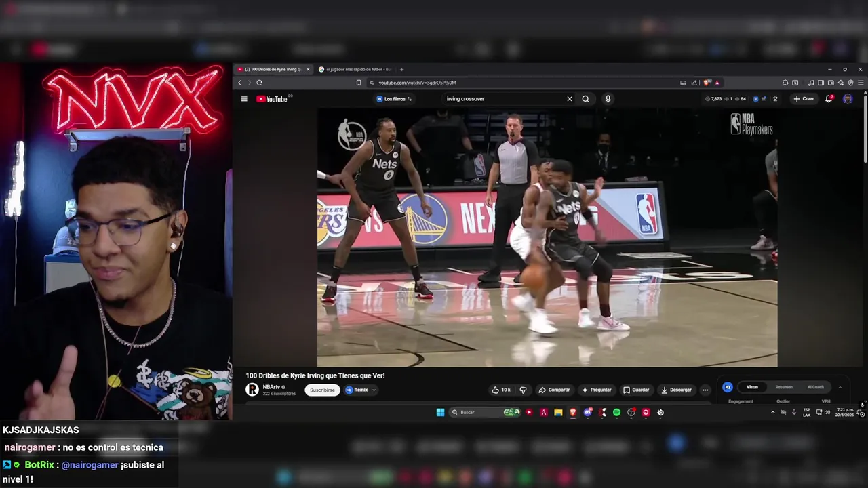Bookmark this page in the address bar
The width and height of the screenshot is (868, 488).
click(359, 83)
